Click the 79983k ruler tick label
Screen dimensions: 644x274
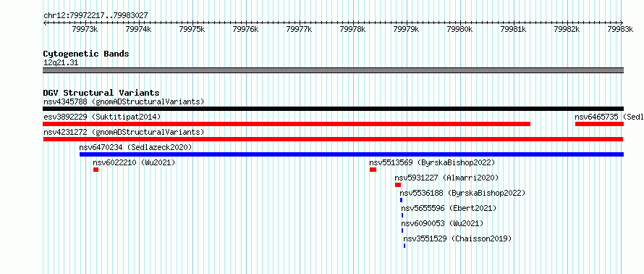[621, 29]
